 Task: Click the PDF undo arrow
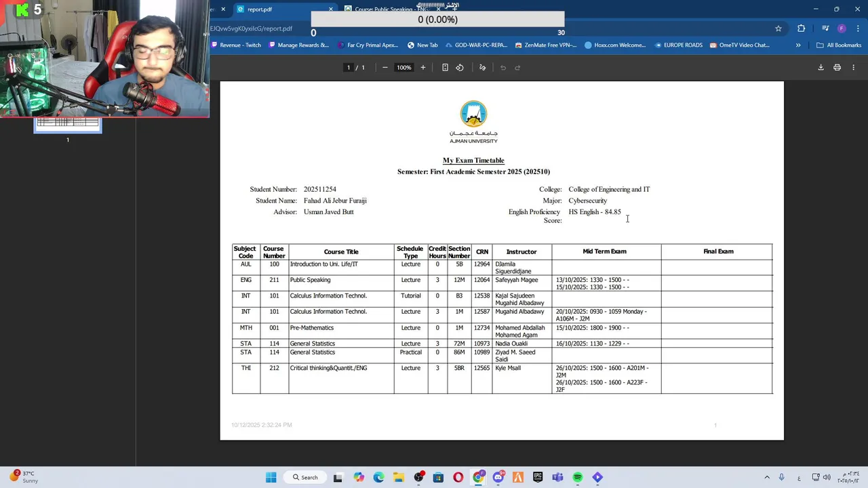503,68
